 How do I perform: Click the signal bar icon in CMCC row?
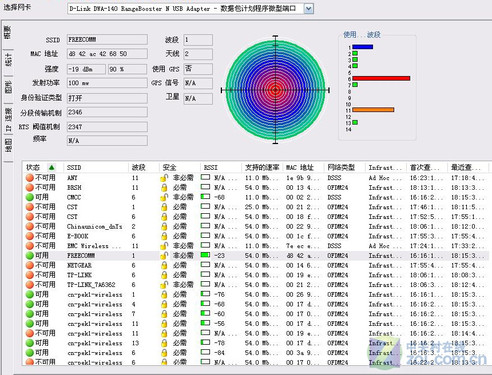click(x=205, y=197)
